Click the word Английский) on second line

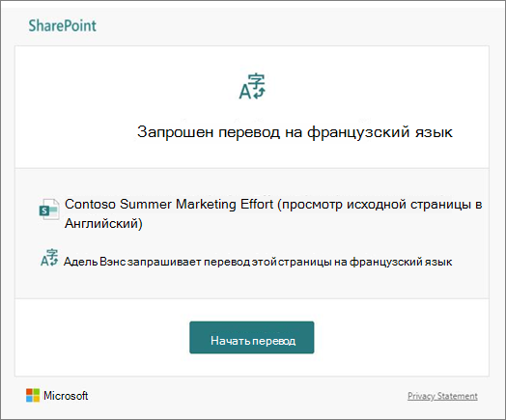[103, 223]
